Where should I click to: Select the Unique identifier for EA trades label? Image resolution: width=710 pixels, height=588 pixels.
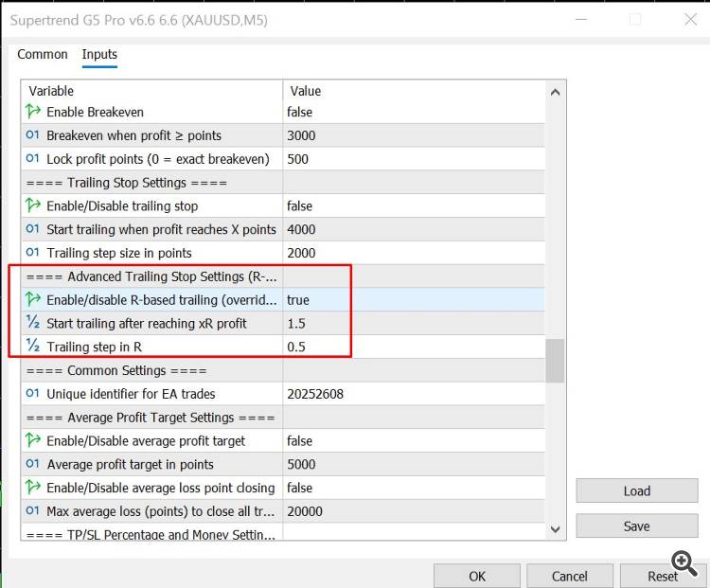pyautogui.click(x=131, y=394)
